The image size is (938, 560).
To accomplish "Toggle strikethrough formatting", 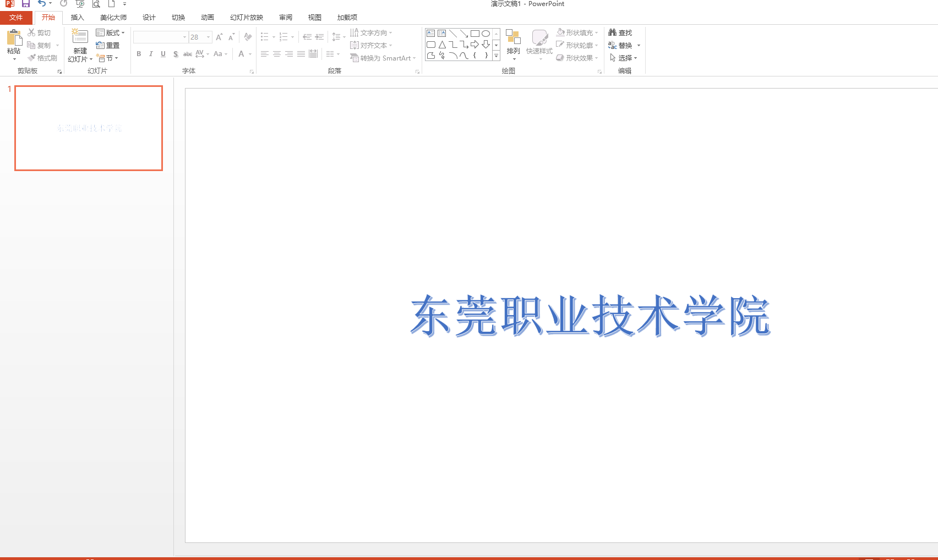I will coord(188,54).
